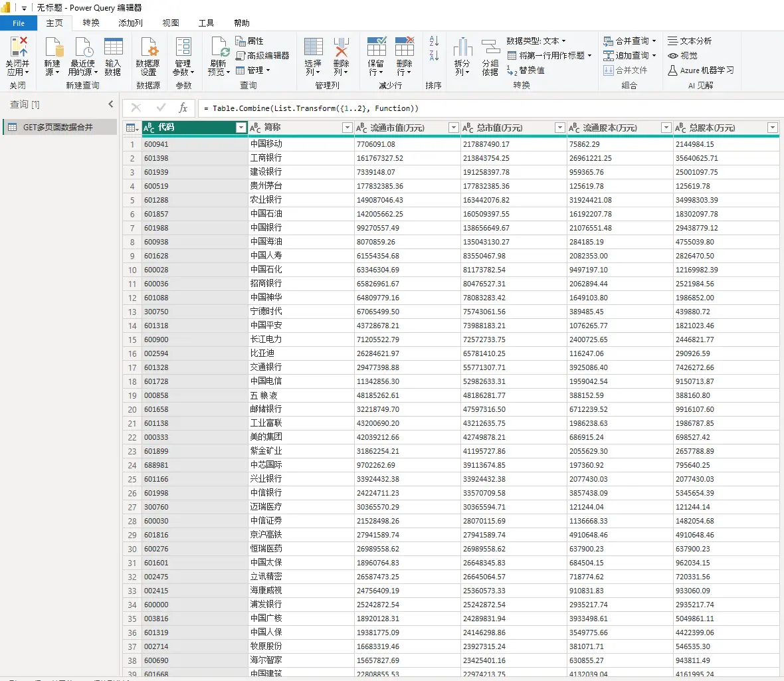784x681 pixels.
Task: Switch to the 工具 (Tools) tab
Action: (x=206, y=23)
